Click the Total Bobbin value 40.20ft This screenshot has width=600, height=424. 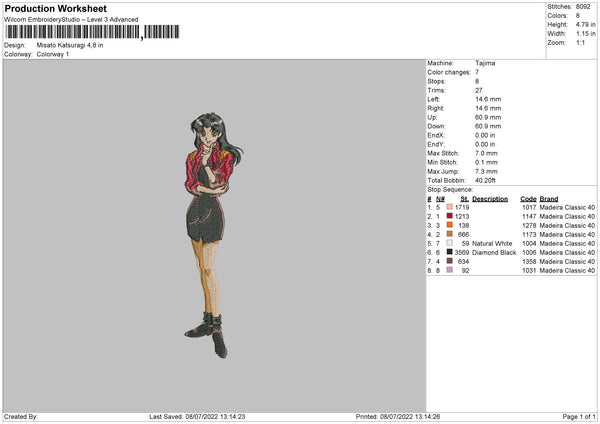[x=485, y=180]
